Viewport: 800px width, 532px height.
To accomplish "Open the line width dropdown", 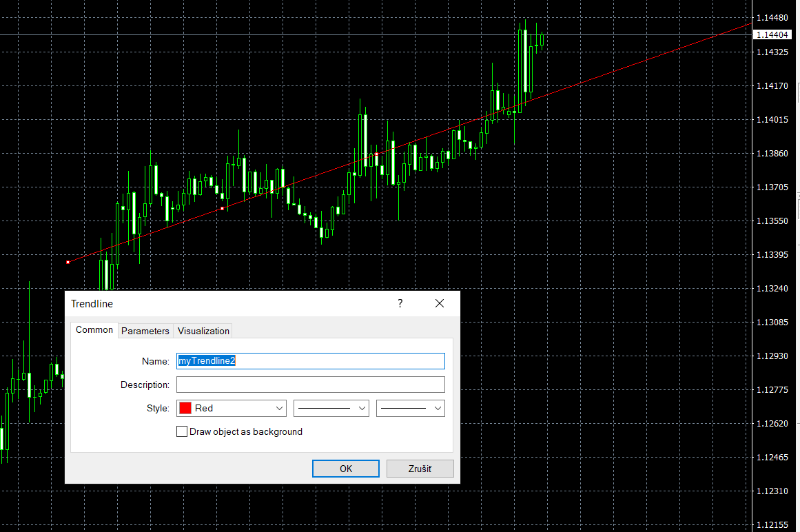I will tap(410, 408).
